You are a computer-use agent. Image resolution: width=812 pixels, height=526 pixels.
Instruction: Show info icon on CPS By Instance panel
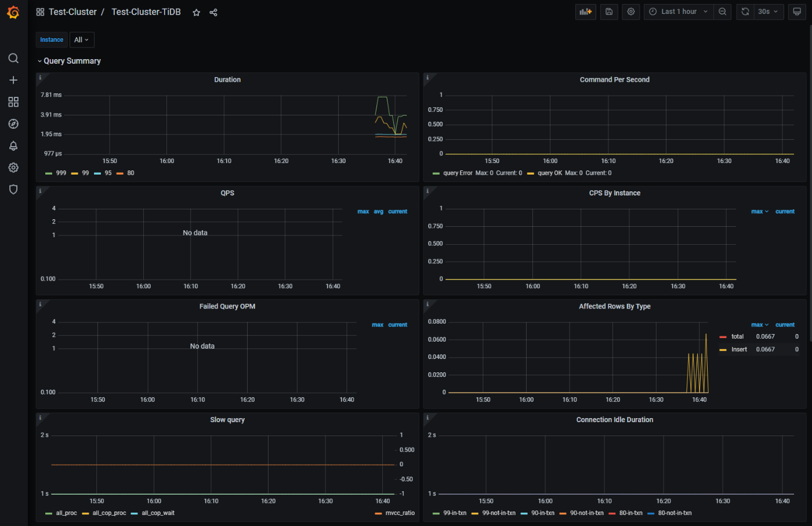tap(427, 191)
